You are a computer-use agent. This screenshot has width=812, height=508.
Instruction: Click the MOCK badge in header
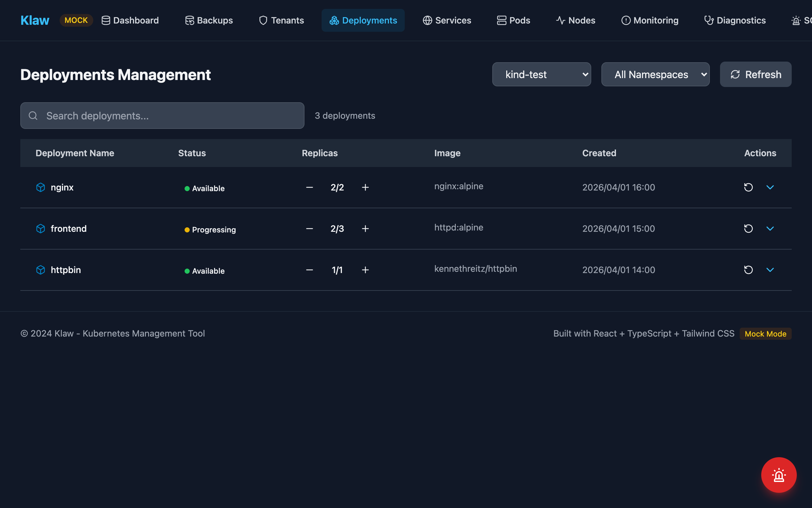point(76,20)
